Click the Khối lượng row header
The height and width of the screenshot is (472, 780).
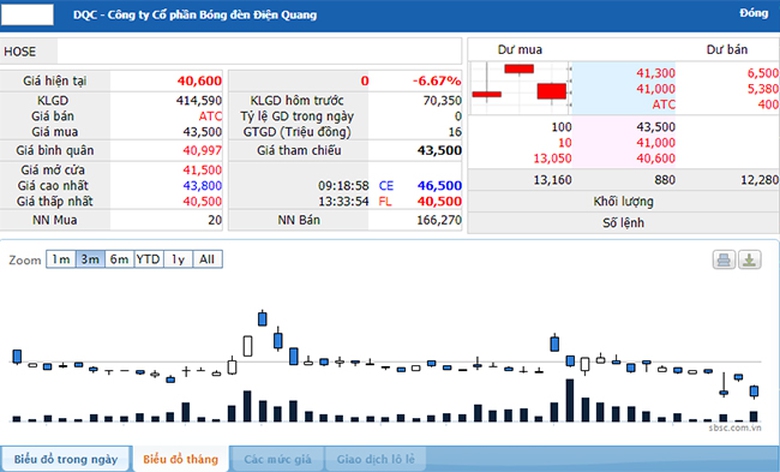coord(623,201)
